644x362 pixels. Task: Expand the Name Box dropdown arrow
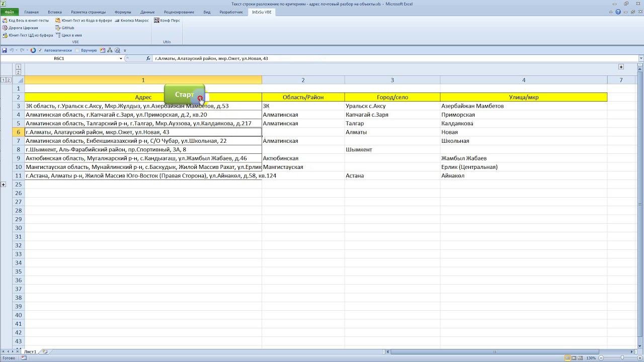121,58
